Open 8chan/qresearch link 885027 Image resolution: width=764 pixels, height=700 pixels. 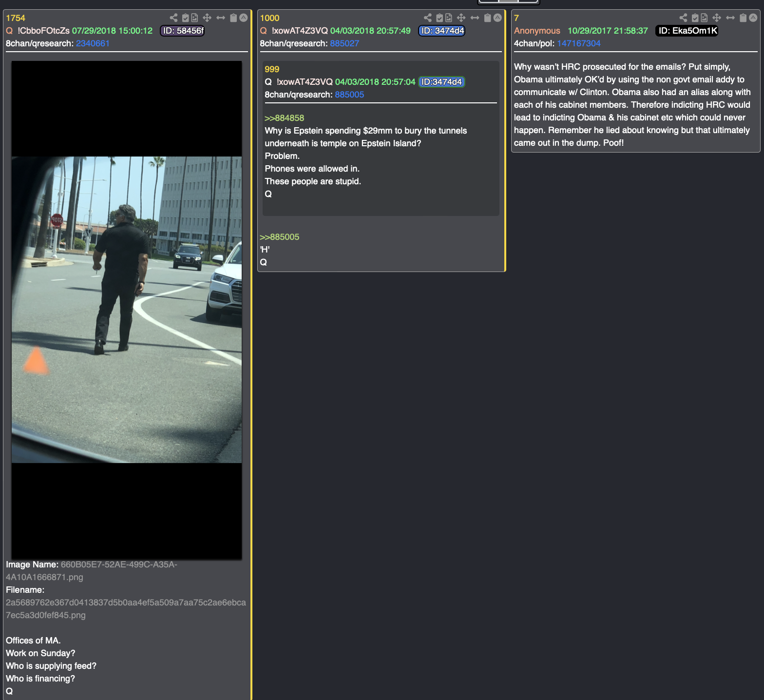point(344,43)
